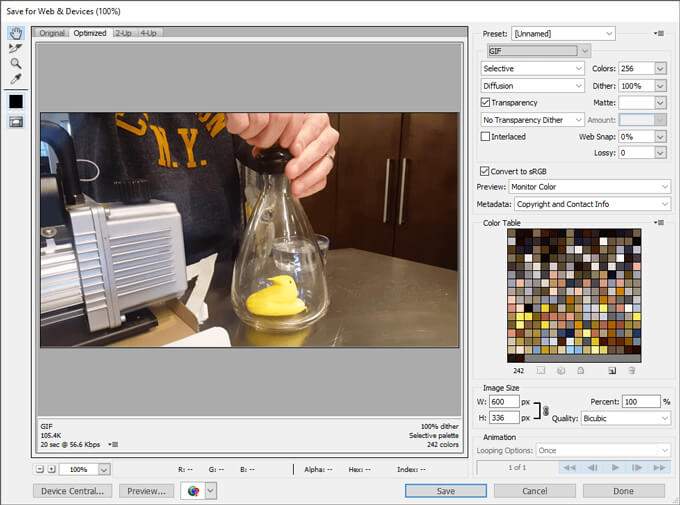This screenshot has width=680, height=505.
Task: Click the Save button
Action: [x=445, y=491]
